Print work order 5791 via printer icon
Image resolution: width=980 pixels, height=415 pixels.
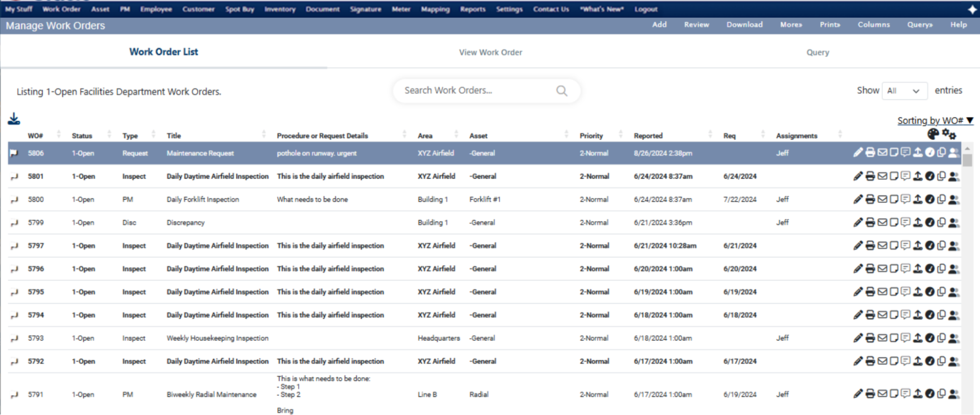pyautogui.click(x=870, y=393)
